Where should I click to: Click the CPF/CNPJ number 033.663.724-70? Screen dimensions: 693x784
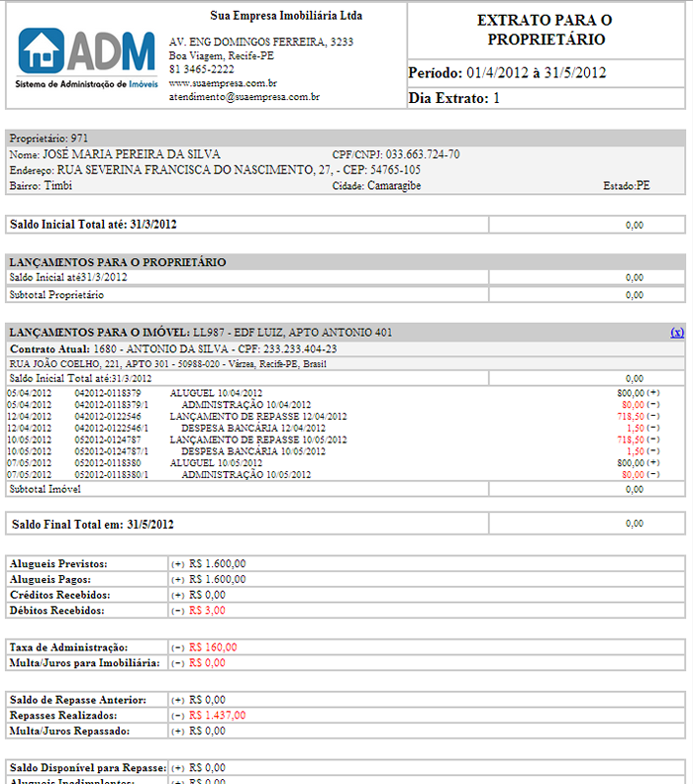(423, 155)
